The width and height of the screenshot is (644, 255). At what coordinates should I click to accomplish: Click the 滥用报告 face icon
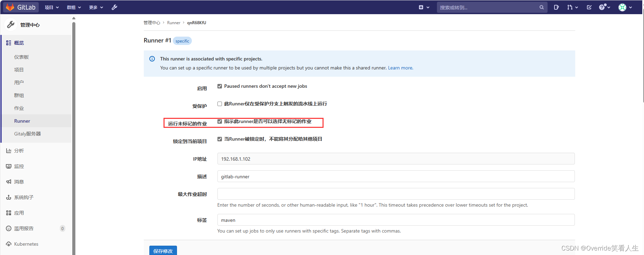9,228
